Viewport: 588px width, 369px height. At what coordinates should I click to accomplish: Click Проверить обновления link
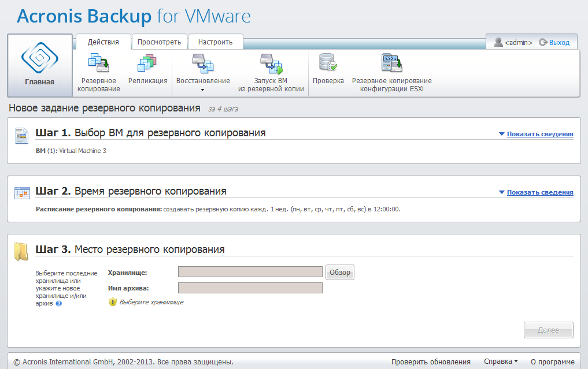pos(431,362)
